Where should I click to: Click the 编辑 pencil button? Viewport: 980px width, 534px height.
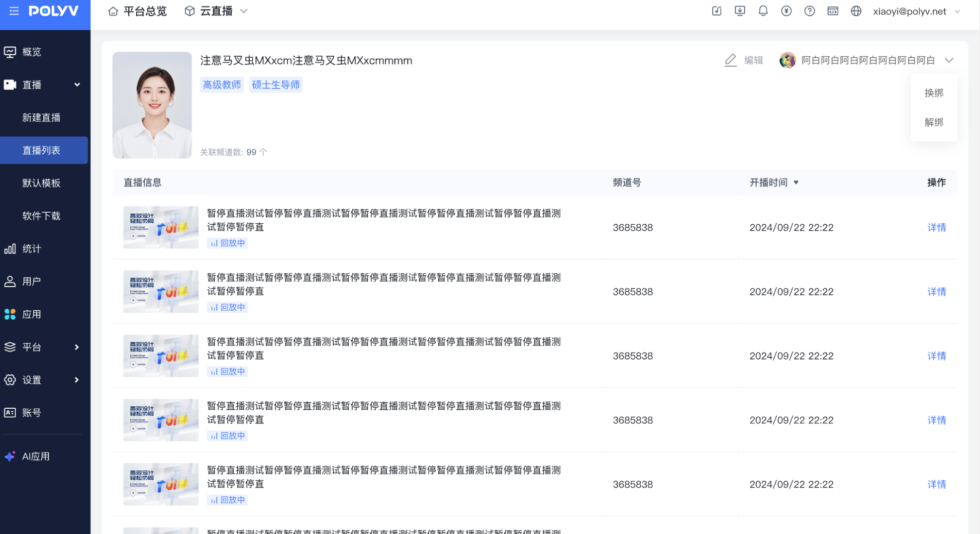coord(744,60)
